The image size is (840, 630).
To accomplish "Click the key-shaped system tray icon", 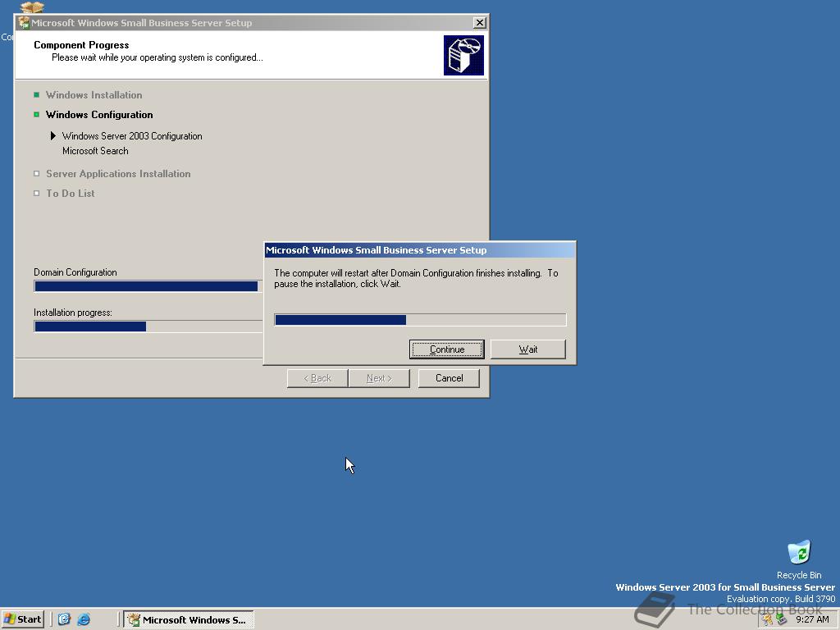I will pyautogui.click(x=768, y=620).
